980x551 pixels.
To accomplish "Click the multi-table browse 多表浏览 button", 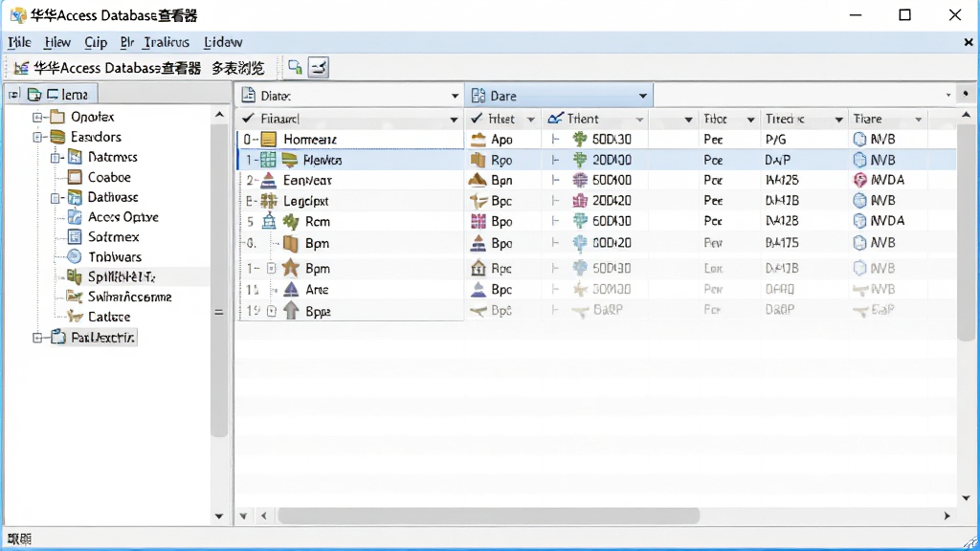I will 237,68.
